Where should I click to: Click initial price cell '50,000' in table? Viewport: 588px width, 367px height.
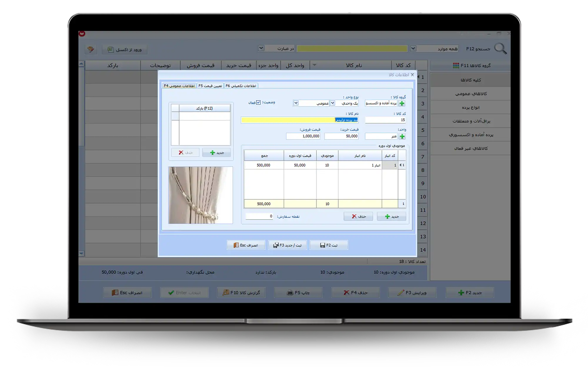point(300,165)
